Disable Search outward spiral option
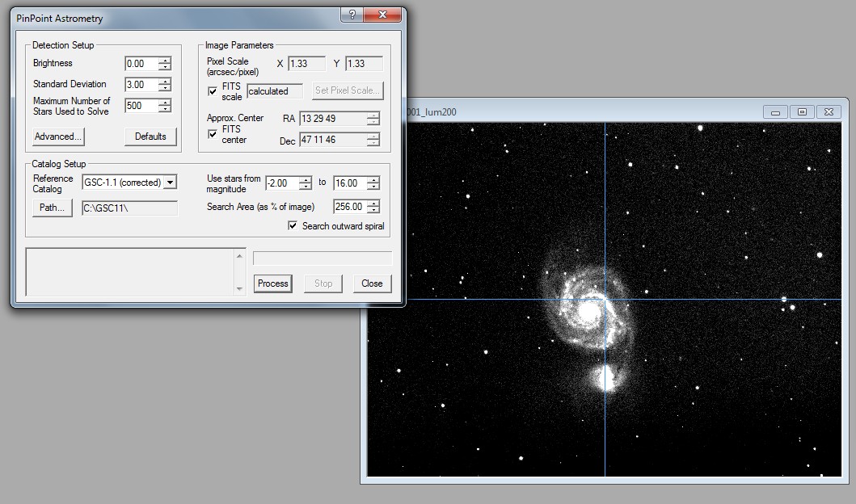The image size is (856, 504). pyautogui.click(x=293, y=226)
